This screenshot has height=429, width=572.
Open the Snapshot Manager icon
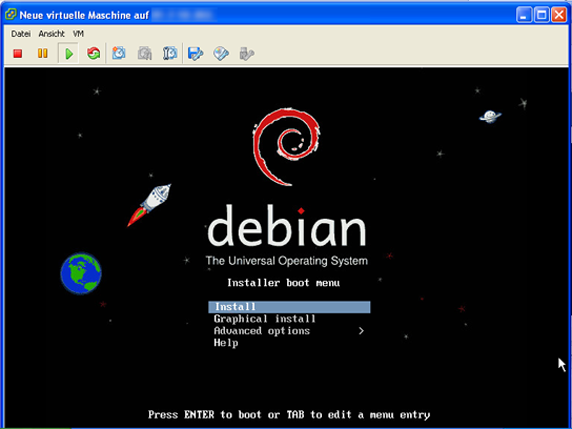[x=170, y=53]
